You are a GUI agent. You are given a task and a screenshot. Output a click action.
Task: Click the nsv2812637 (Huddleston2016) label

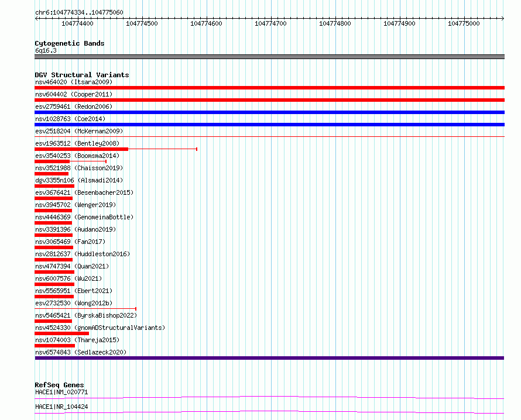(83, 254)
